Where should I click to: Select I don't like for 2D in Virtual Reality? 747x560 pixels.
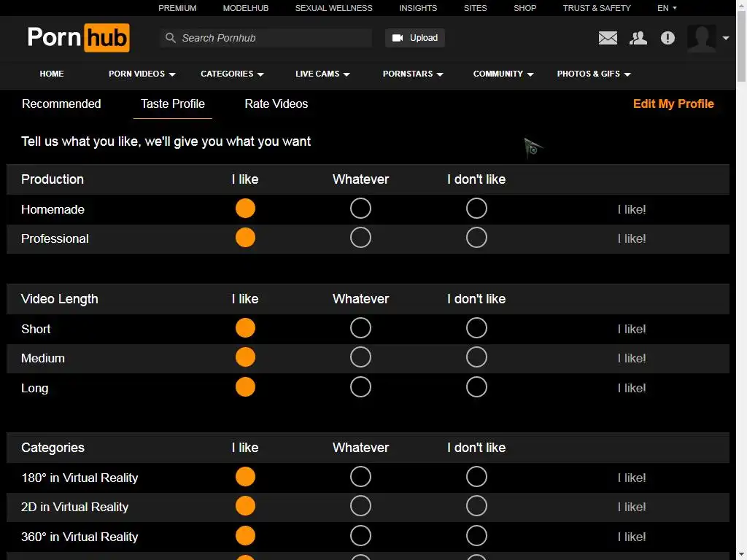476,506
